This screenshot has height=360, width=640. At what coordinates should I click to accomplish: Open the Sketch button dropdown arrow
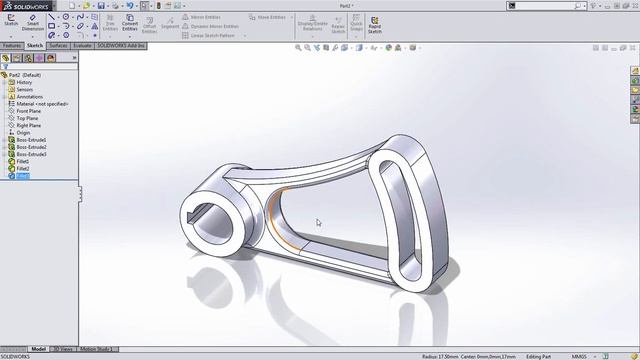tap(11, 36)
